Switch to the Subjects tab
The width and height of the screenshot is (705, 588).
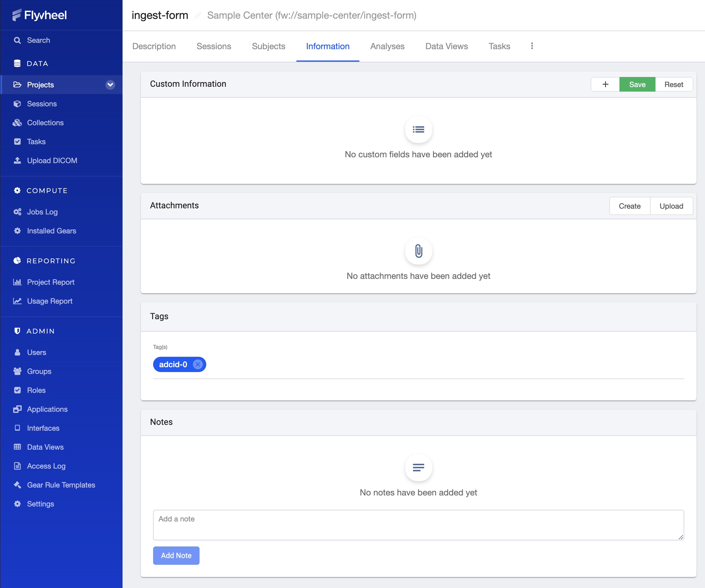(268, 46)
